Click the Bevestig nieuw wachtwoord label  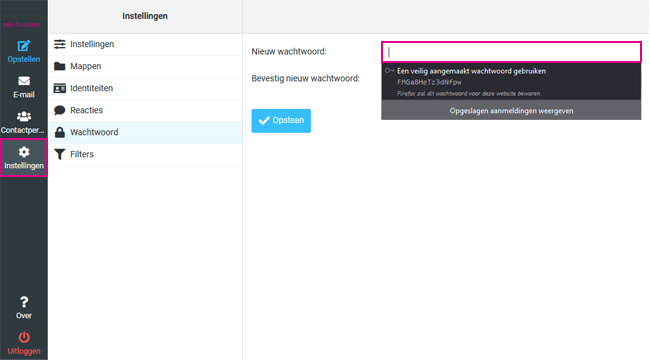click(306, 78)
